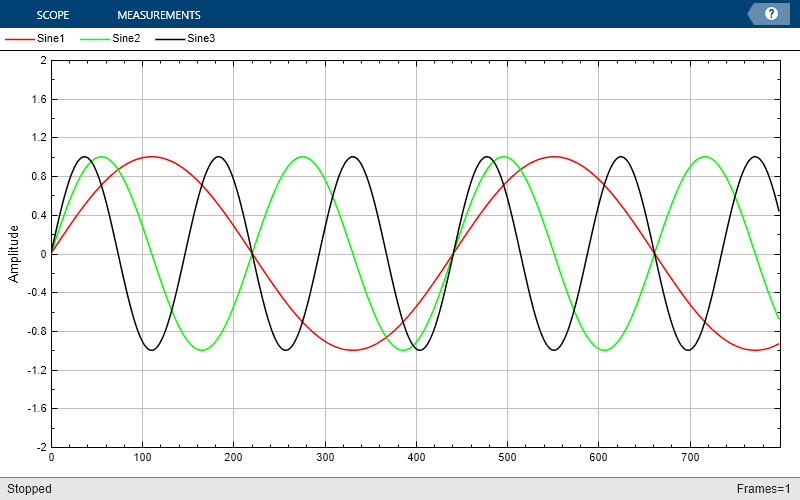
Task: Click the Stopped status text
Action: pos(29,489)
